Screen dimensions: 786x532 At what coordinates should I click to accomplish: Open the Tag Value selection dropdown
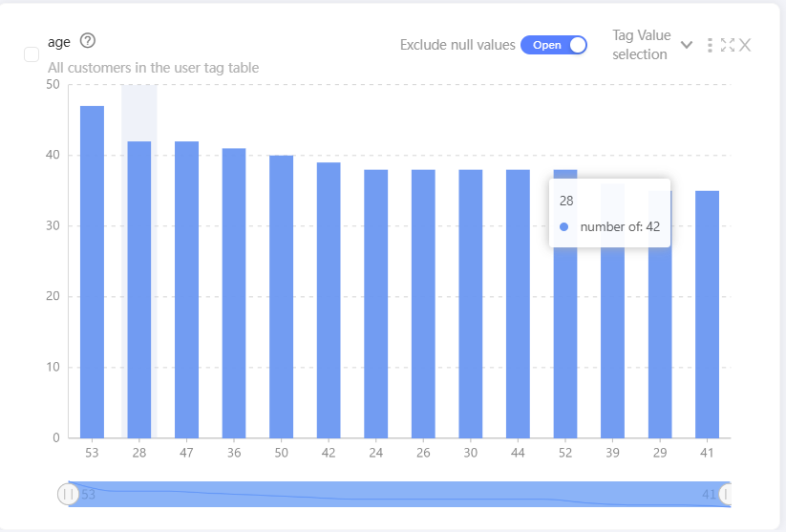click(641, 45)
